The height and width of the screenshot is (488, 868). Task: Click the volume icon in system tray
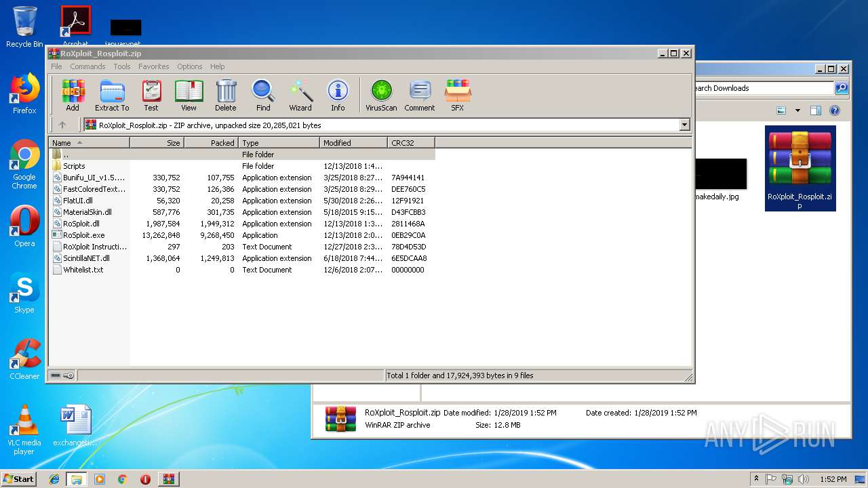(804, 479)
